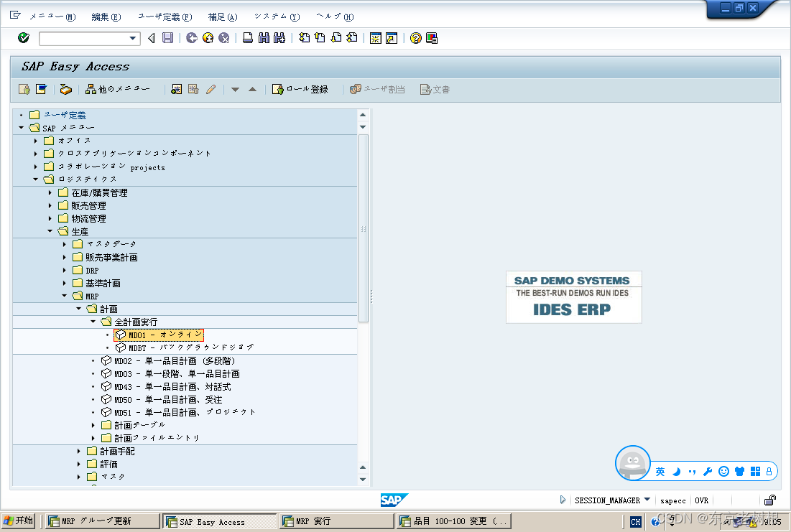Select MD01 - オンライン transaction
The width and height of the screenshot is (791, 532).
[x=159, y=335]
